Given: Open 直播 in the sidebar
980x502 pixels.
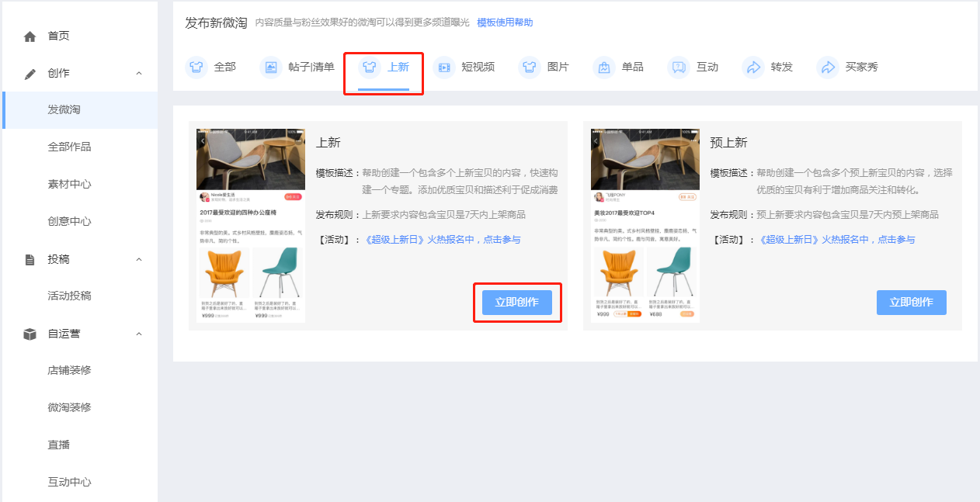Looking at the screenshot, I should click(59, 445).
